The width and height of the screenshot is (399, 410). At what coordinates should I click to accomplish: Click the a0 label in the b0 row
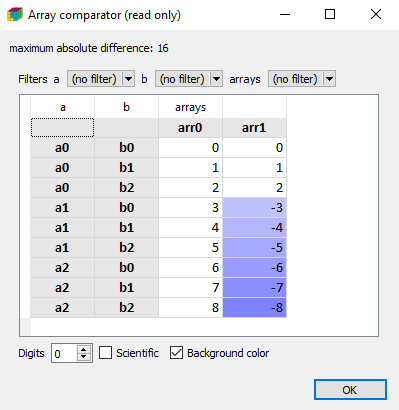pyautogui.click(x=63, y=147)
